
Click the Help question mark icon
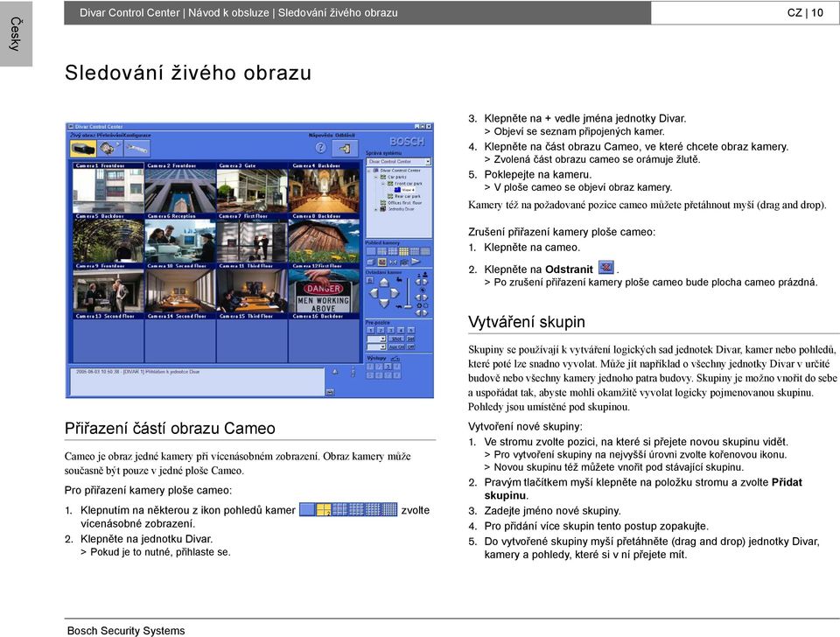(320, 148)
